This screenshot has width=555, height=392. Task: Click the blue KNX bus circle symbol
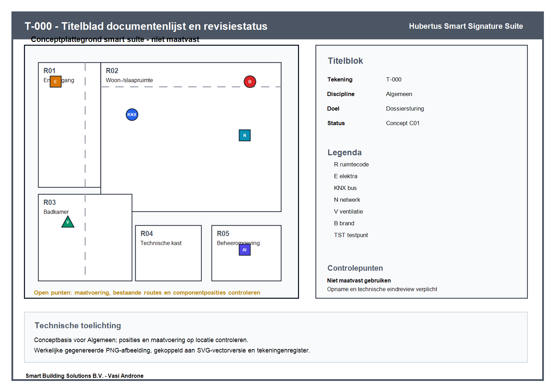click(x=132, y=114)
